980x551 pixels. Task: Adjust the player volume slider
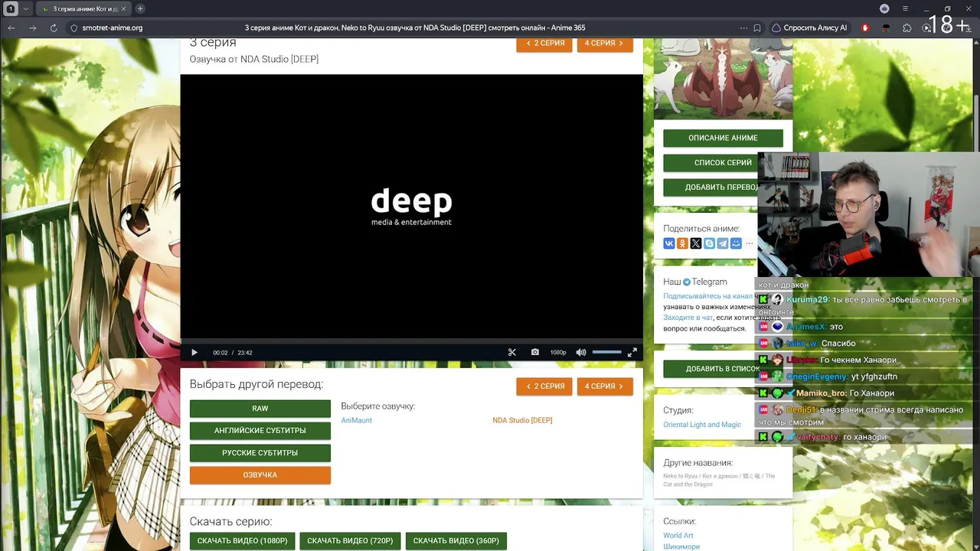click(607, 352)
